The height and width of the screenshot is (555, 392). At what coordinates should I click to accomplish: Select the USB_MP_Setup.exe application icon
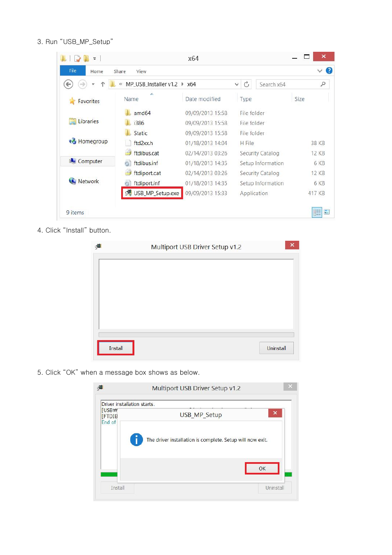[128, 193]
